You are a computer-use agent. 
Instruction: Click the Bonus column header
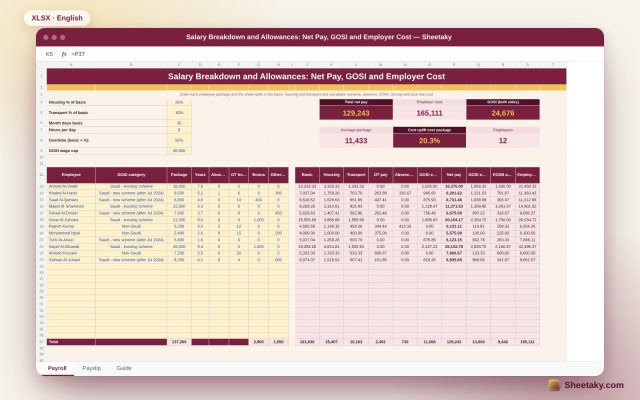(258, 175)
